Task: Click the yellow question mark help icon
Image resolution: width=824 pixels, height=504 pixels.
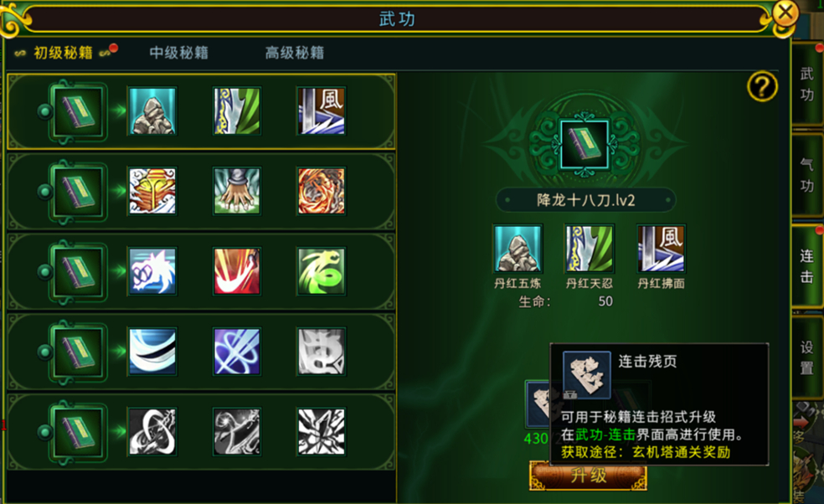Action: coord(762,87)
